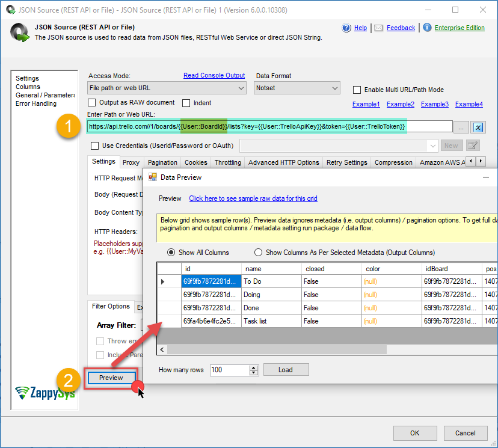
Task: Expand the Access Mode dropdown
Action: (167, 88)
